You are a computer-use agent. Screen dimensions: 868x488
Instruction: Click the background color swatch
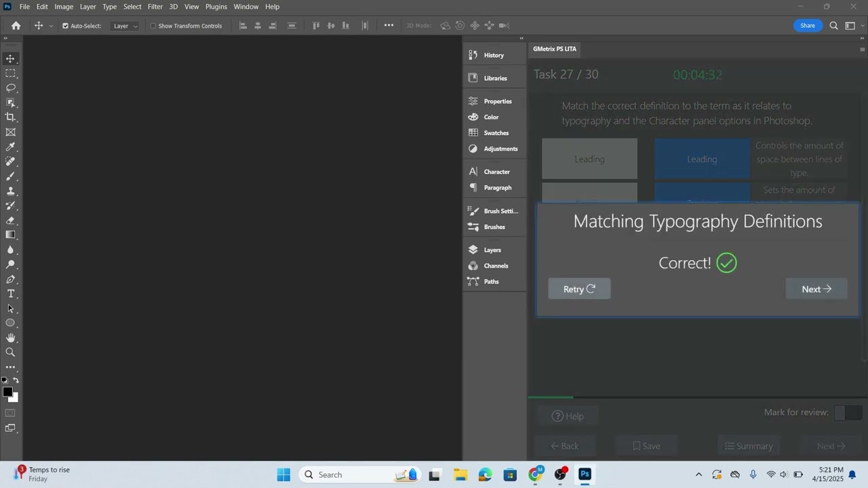[x=15, y=399]
